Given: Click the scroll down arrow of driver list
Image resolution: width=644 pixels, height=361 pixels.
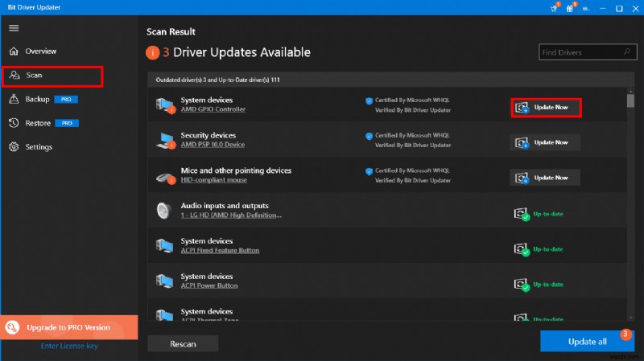Looking at the screenshot, I should click(630, 318).
